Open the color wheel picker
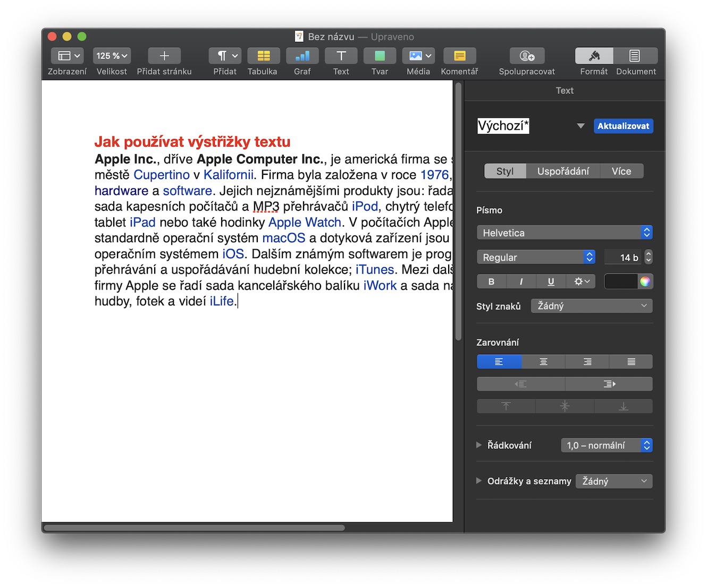This screenshot has height=588, width=707. pos(645,282)
